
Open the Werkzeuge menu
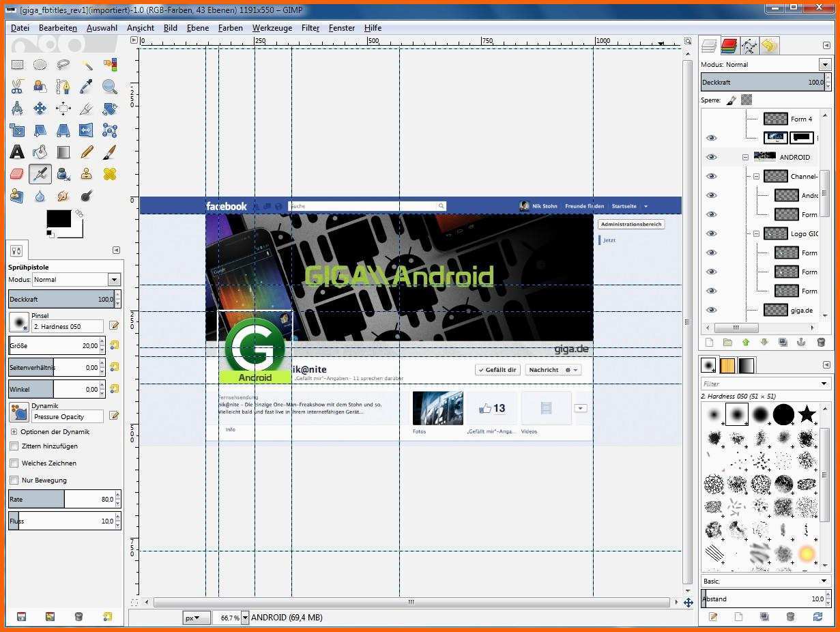click(x=272, y=28)
